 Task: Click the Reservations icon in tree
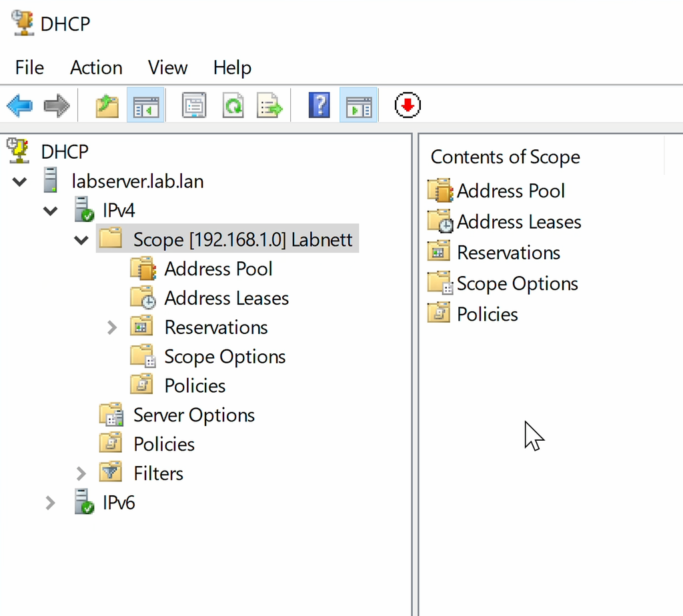pyautogui.click(x=141, y=325)
